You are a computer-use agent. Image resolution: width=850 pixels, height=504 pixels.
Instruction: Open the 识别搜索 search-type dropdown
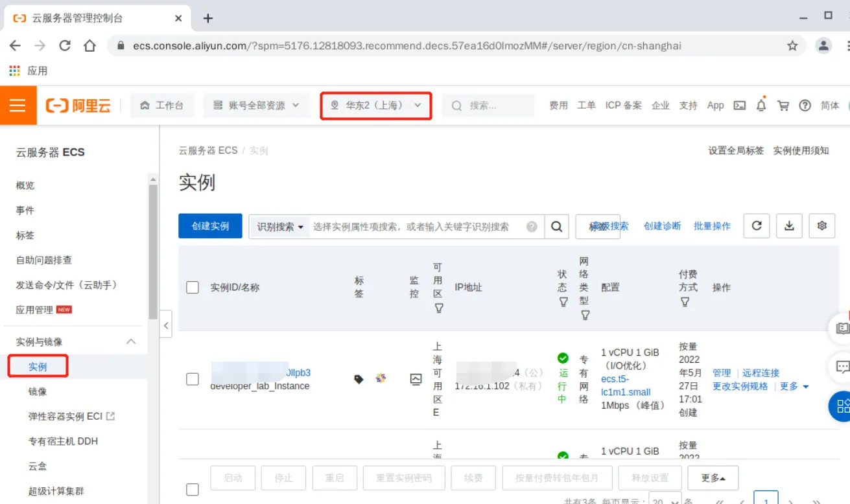(280, 227)
